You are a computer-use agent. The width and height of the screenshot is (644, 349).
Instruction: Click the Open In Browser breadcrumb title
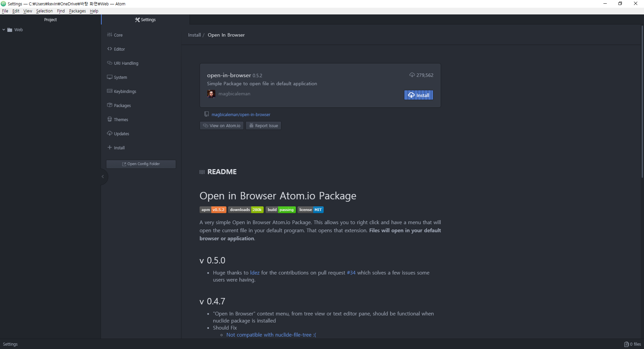tap(226, 35)
